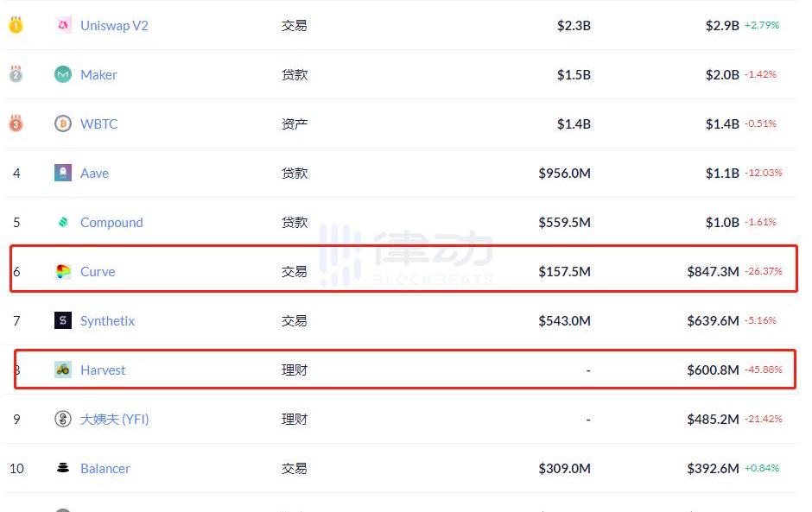Click the WBTC bitcoin logo icon
Screen dimensions: 812x512
[x=63, y=124]
